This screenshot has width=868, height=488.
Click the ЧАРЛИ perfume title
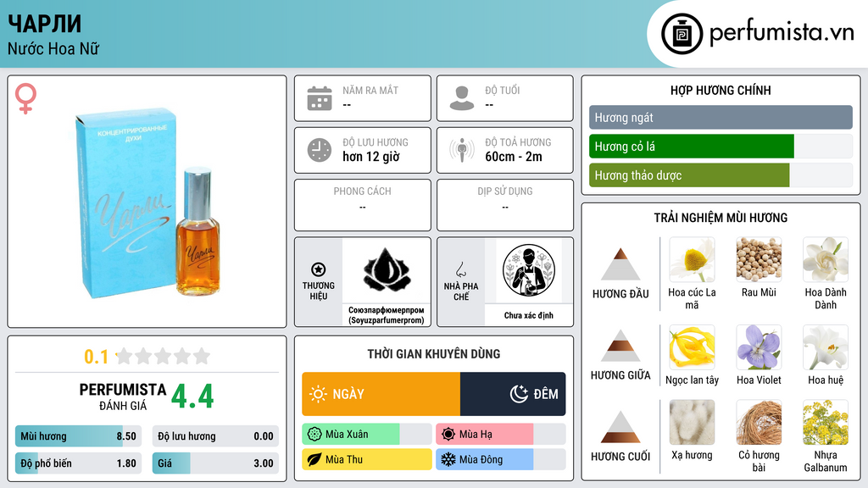45,23
